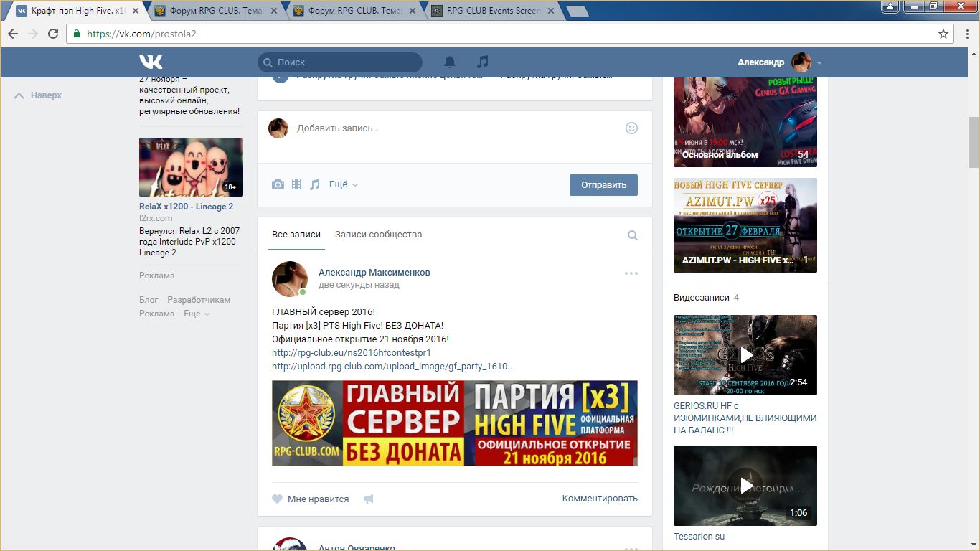Viewport: 980px width, 551px height.
Task: Open post options three-dots menu
Action: tap(631, 273)
